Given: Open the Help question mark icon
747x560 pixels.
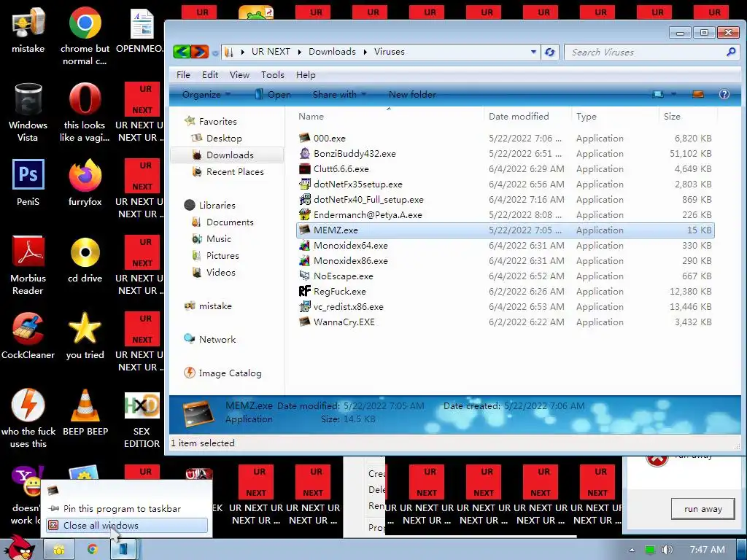Looking at the screenshot, I should point(724,94).
